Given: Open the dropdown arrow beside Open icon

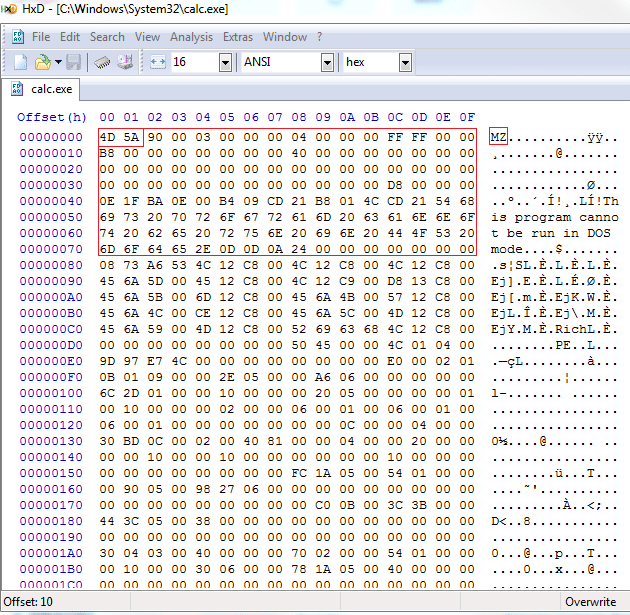Looking at the screenshot, I should (x=58, y=62).
